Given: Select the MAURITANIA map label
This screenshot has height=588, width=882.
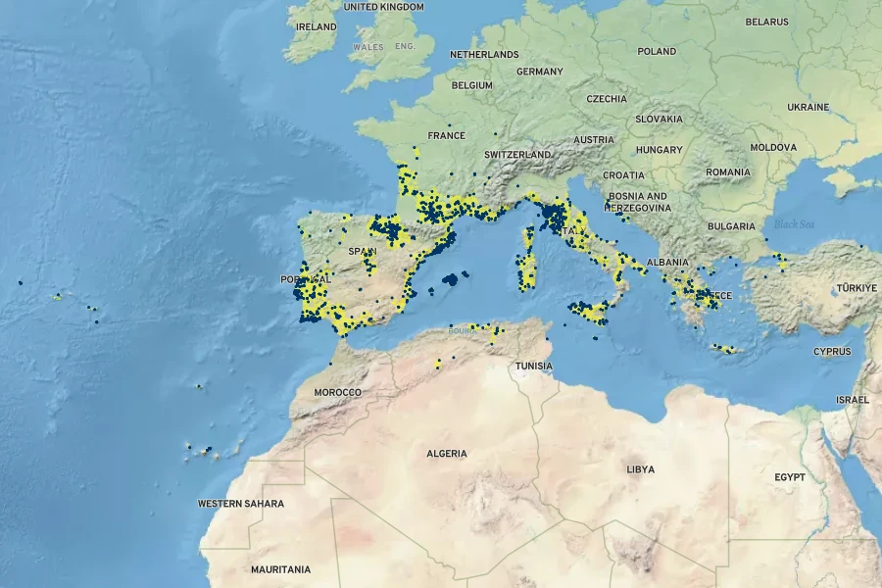Looking at the screenshot, I should [280, 569].
